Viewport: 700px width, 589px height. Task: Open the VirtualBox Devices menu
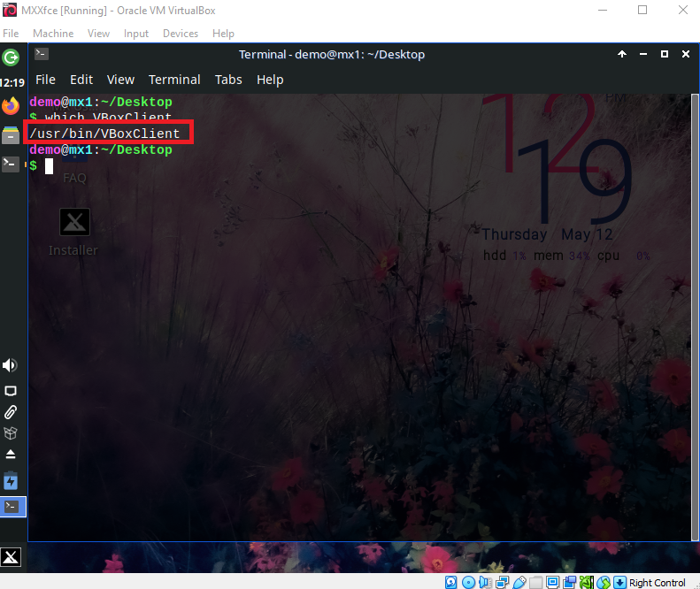[181, 34]
